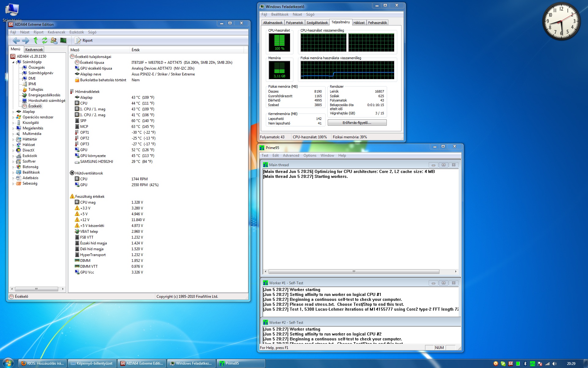Click the taskbar clock showing 20:29
This screenshot has height=368, width=588.
click(x=571, y=364)
